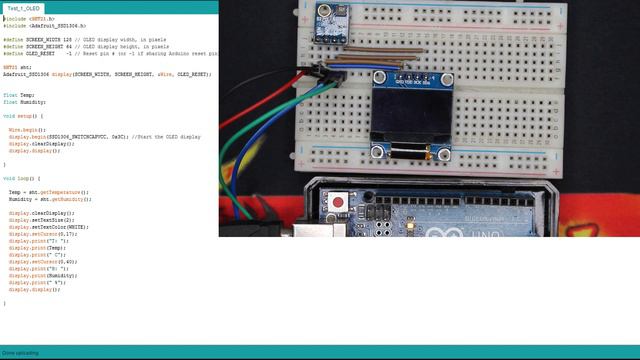
Task: Click the breadboard OLED circuit photo
Action: 429,118
